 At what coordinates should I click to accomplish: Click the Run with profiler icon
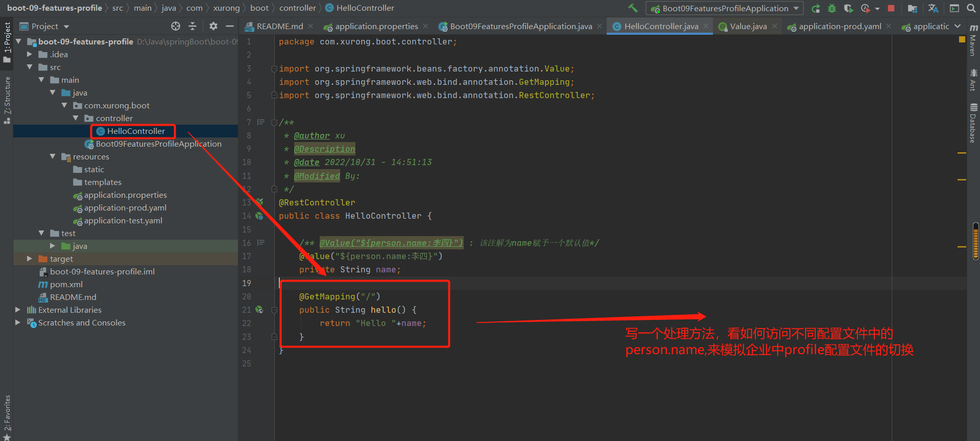click(x=865, y=8)
